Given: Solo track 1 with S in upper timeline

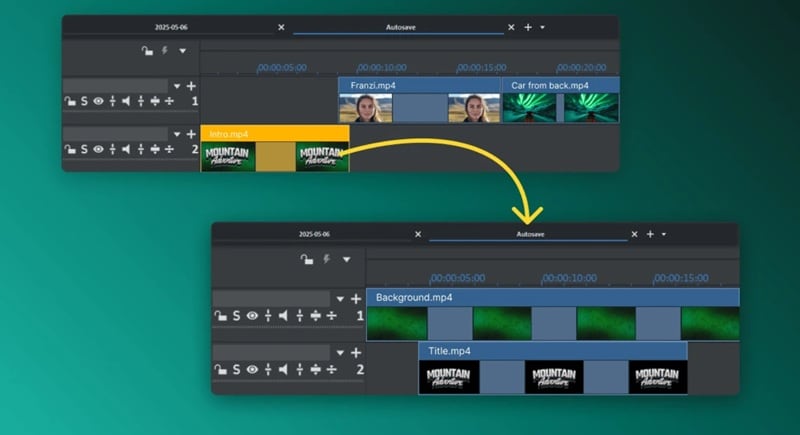Looking at the screenshot, I should point(84,101).
